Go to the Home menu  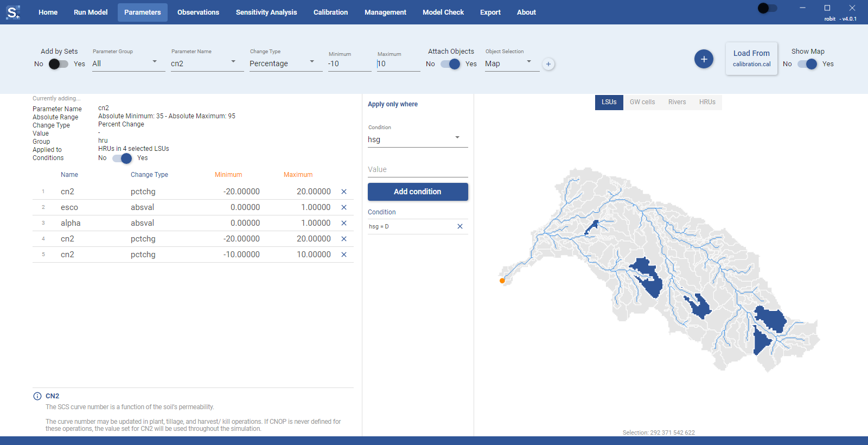pyautogui.click(x=48, y=12)
